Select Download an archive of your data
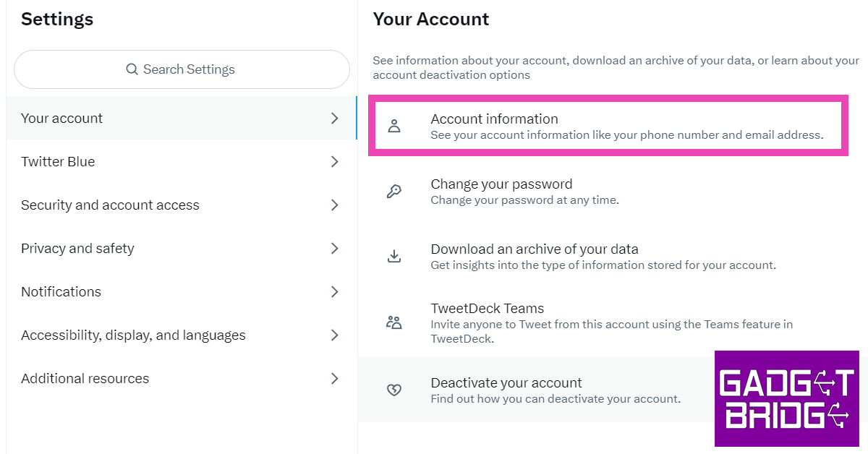The image size is (868, 454). 535,249
